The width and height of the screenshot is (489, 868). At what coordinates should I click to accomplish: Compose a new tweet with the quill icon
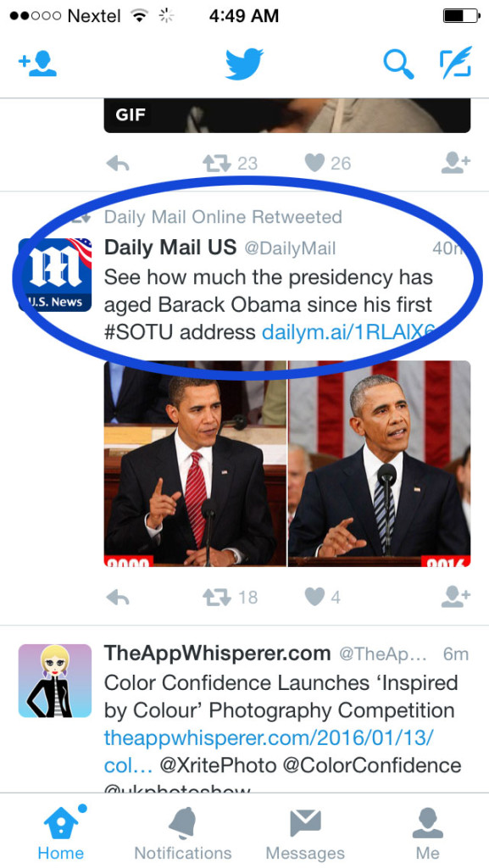[456, 62]
